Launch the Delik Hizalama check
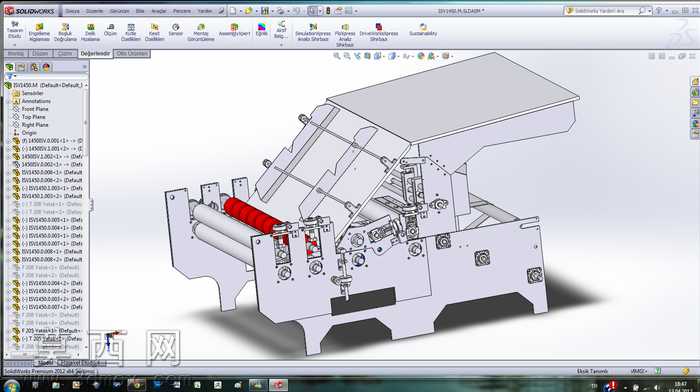The width and height of the screenshot is (700, 392). pos(90,33)
